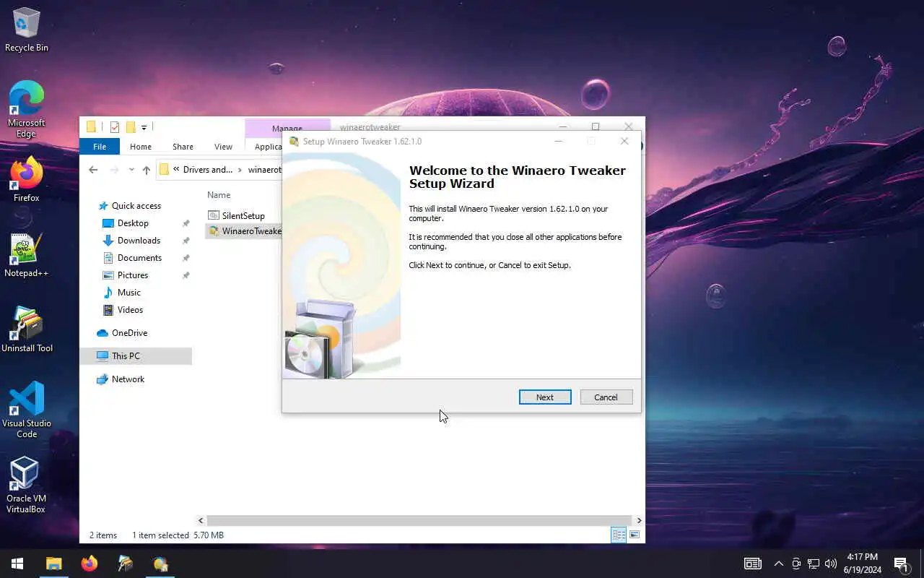Viewport: 924px width, 578px height.
Task: Open Notepad++ desktop shortcut
Action: click(27, 255)
